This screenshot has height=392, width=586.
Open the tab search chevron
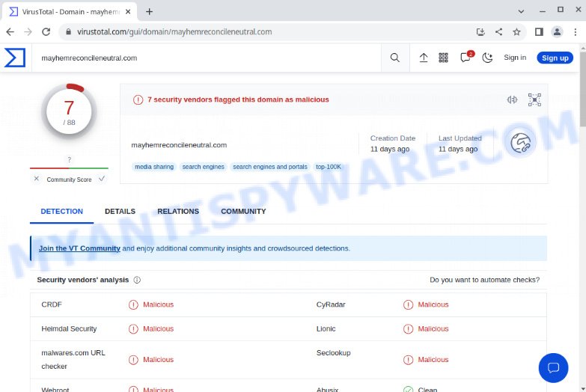521,11
